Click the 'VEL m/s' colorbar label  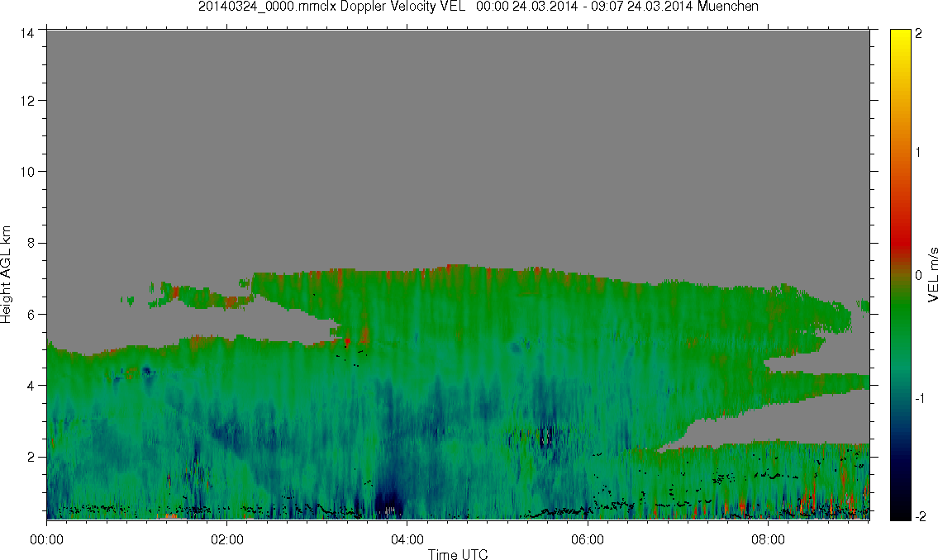coord(932,274)
